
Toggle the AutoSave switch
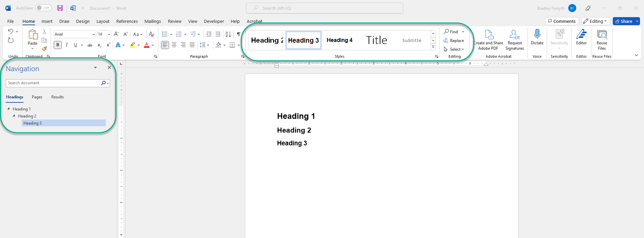pos(43,8)
